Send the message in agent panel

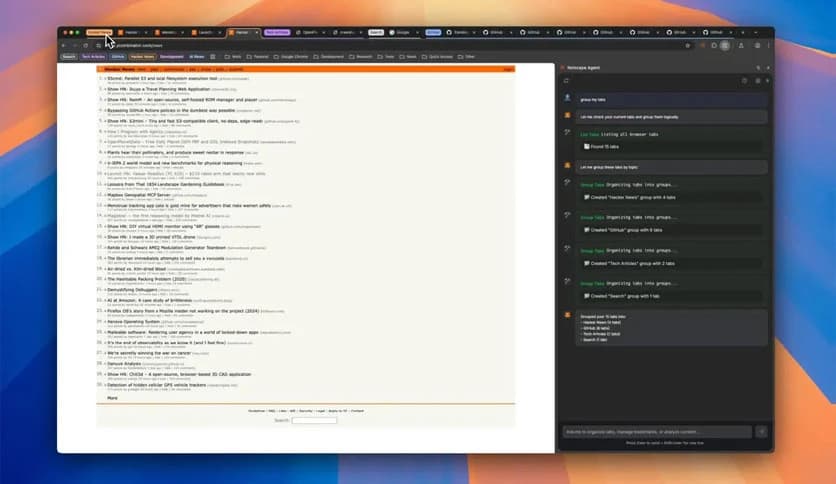(761, 432)
